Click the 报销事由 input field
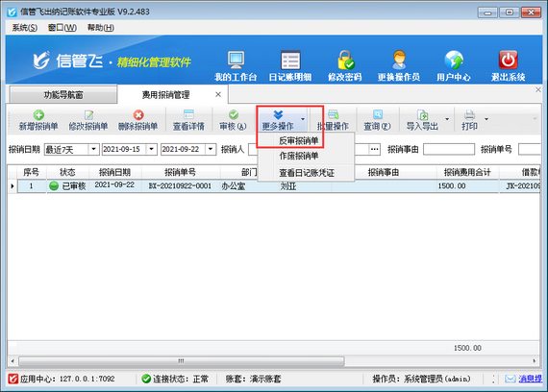This screenshot has width=548, height=392. [449, 149]
